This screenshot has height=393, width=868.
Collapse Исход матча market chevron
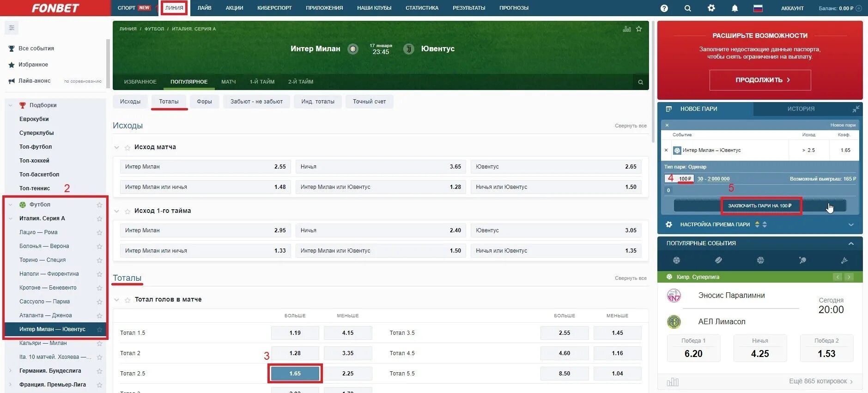(x=117, y=147)
